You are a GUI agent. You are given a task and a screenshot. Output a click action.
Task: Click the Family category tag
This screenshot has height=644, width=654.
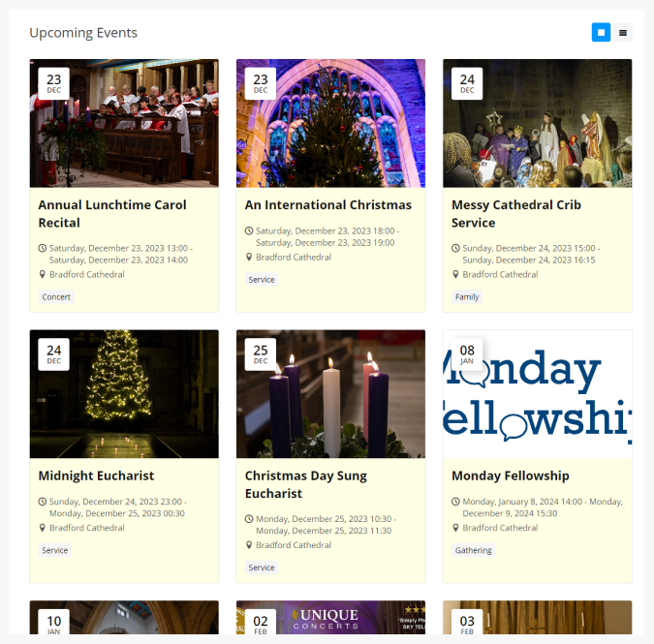pos(467,296)
